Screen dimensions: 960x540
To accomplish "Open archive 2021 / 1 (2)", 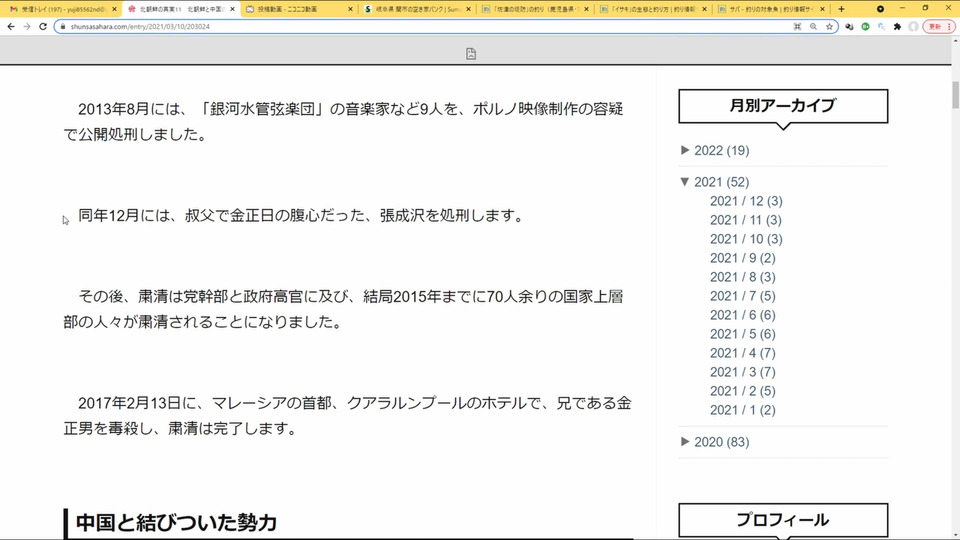I will pos(743,410).
